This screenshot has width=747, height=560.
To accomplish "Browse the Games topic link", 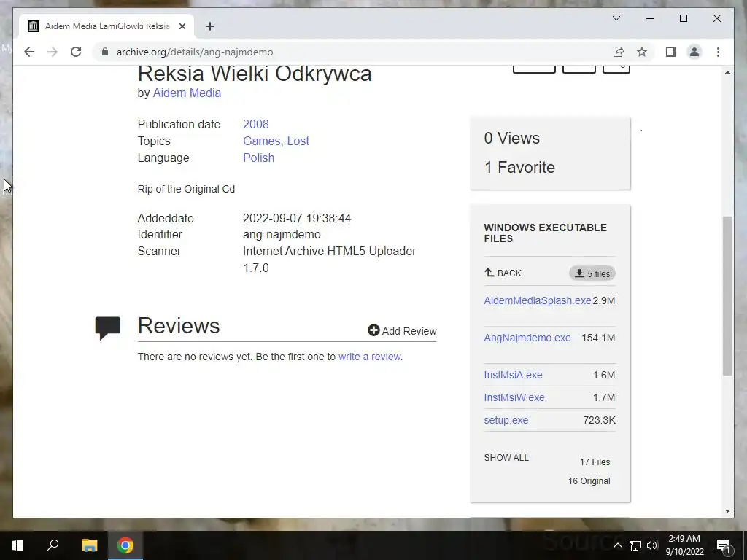I will (262, 141).
